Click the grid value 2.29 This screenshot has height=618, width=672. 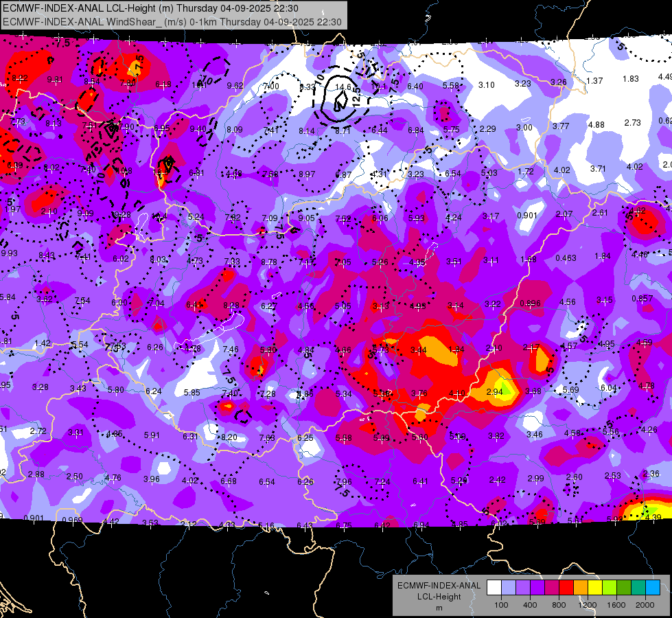pos(488,128)
